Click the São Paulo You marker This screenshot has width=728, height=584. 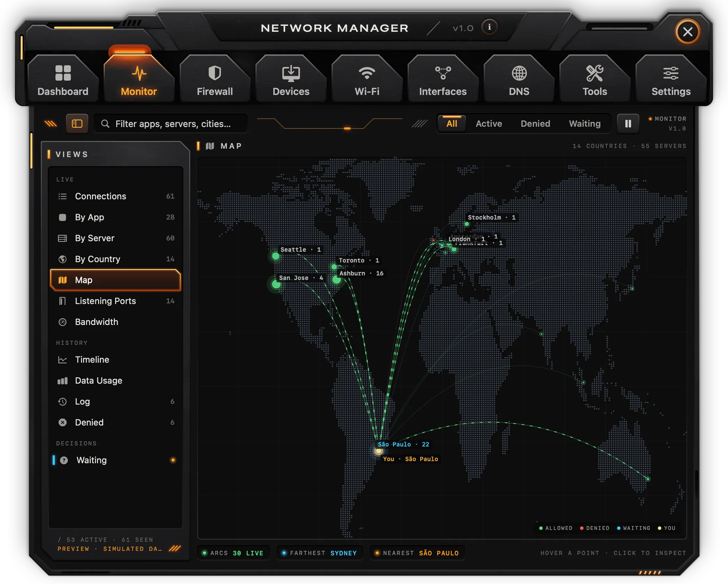(378, 451)
